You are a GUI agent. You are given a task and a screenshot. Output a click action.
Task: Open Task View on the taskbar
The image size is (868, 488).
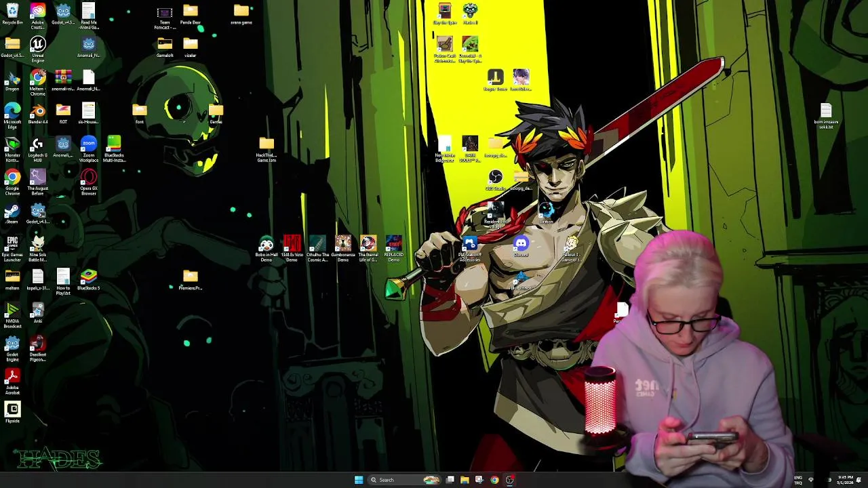pyautogui.click(x=450, y=480)
